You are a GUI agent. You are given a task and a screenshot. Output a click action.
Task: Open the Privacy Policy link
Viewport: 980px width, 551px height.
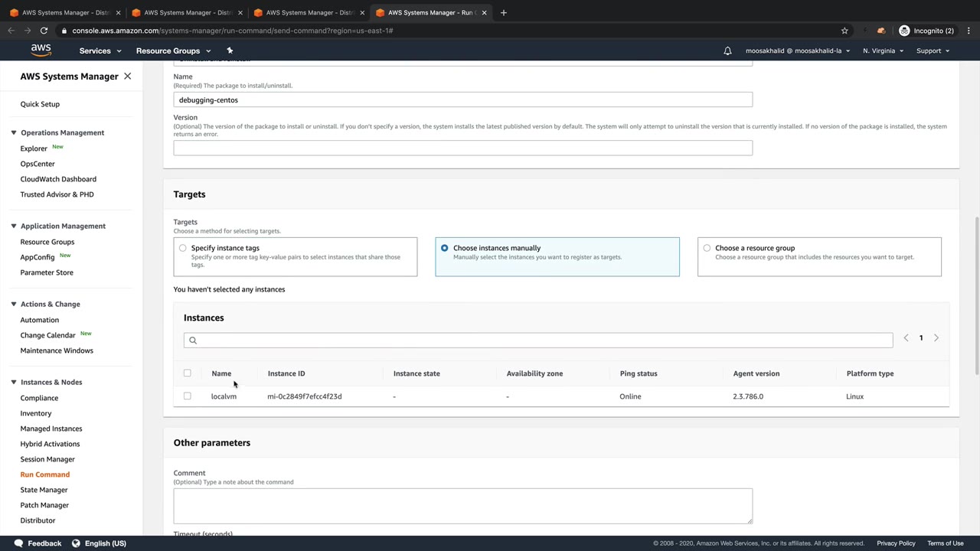896,543
